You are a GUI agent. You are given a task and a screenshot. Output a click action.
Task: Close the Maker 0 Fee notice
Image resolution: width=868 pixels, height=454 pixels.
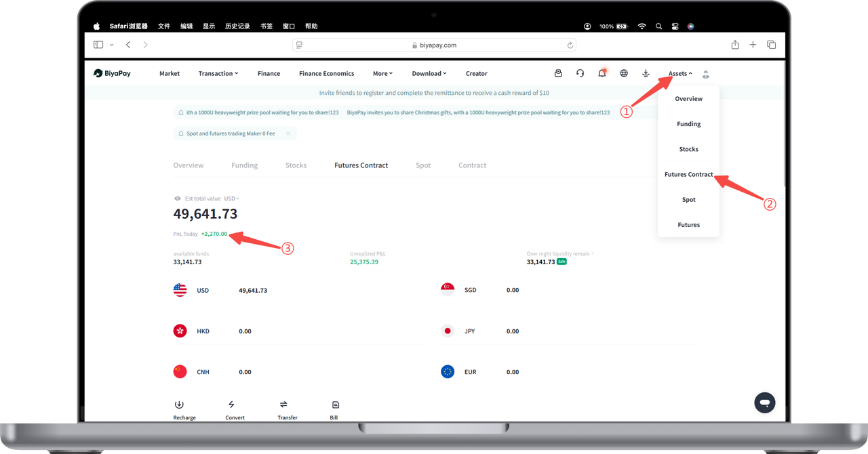(x=288, y=133)
